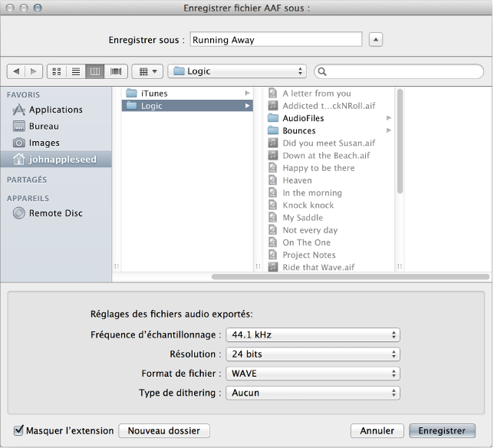
Task: Open Type de dithering Aucun popup
Action: 313,393
